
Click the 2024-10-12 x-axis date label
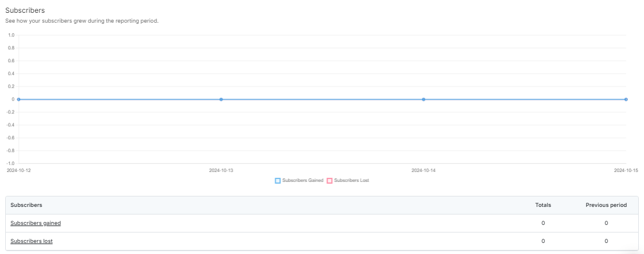click(x=19, y=171)
